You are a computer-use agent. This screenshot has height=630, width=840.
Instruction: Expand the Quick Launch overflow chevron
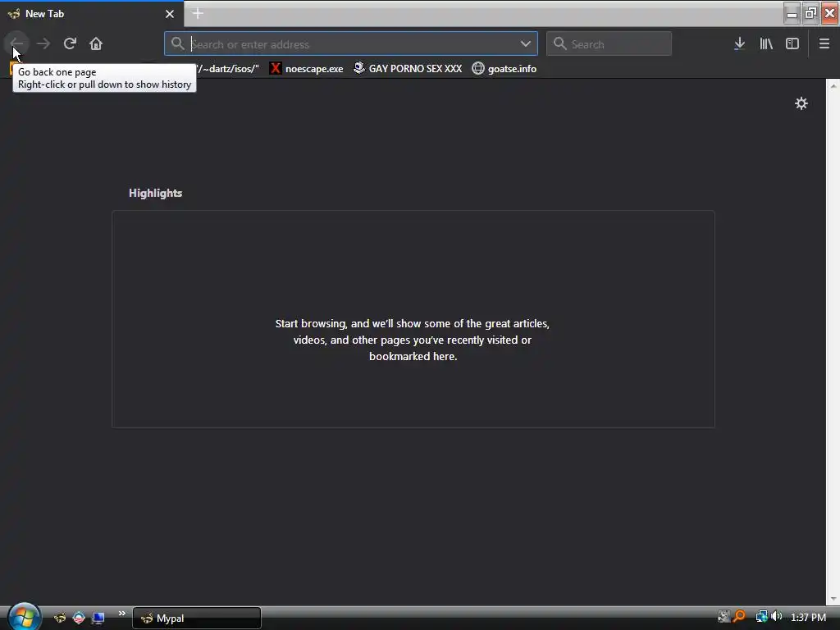tap(121, 614)
